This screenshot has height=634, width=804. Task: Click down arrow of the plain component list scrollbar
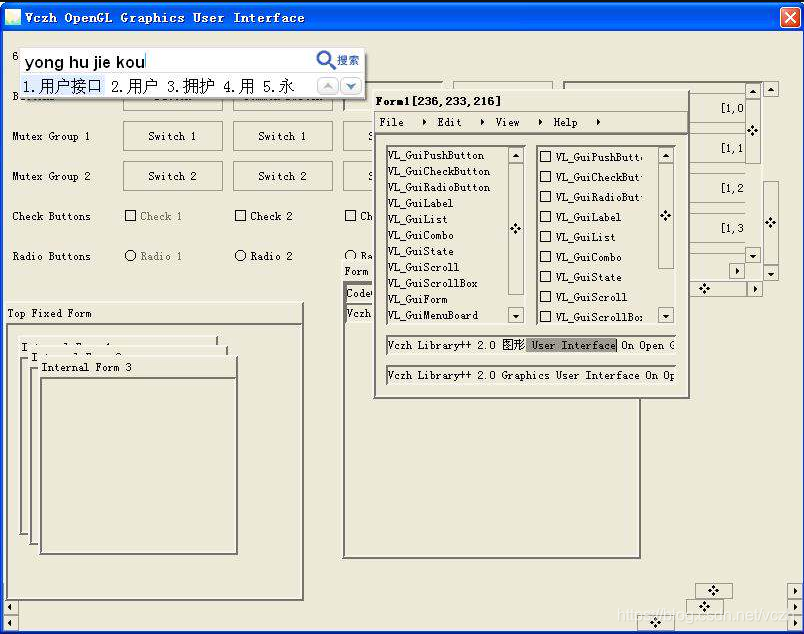[x=516, y=315]
